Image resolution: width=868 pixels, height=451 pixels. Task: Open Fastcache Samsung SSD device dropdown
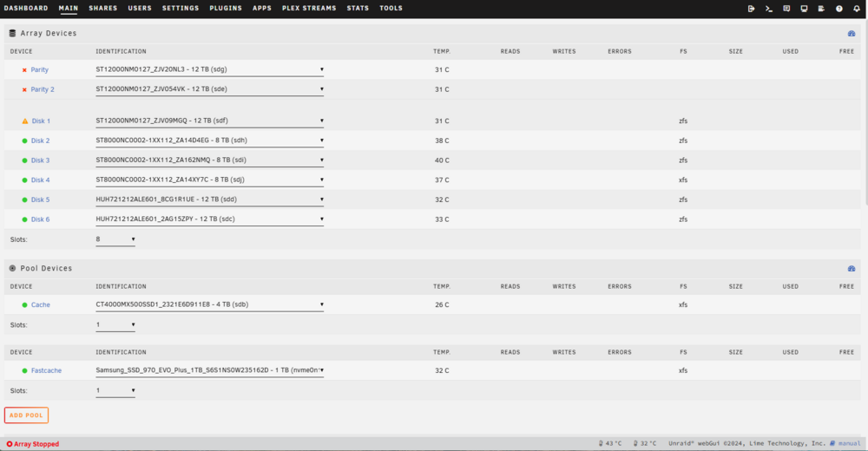pyautogui.click(x=210, y=370)
